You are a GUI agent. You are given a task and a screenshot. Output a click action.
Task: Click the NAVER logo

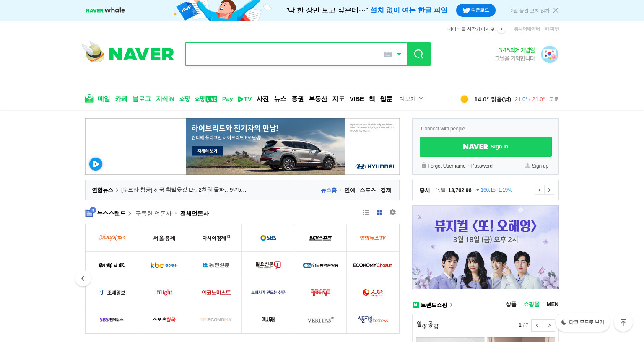(x=141, y=54)
